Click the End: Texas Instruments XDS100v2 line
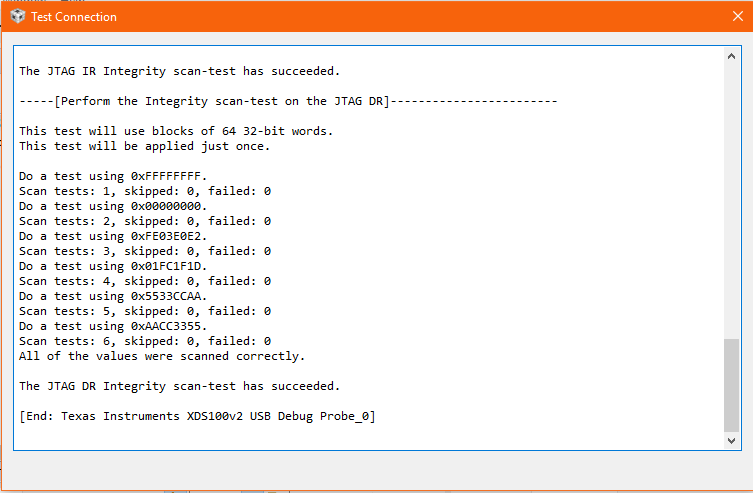Screen dimensions: 753x493 pyautogui.click(x=197, y=416)
